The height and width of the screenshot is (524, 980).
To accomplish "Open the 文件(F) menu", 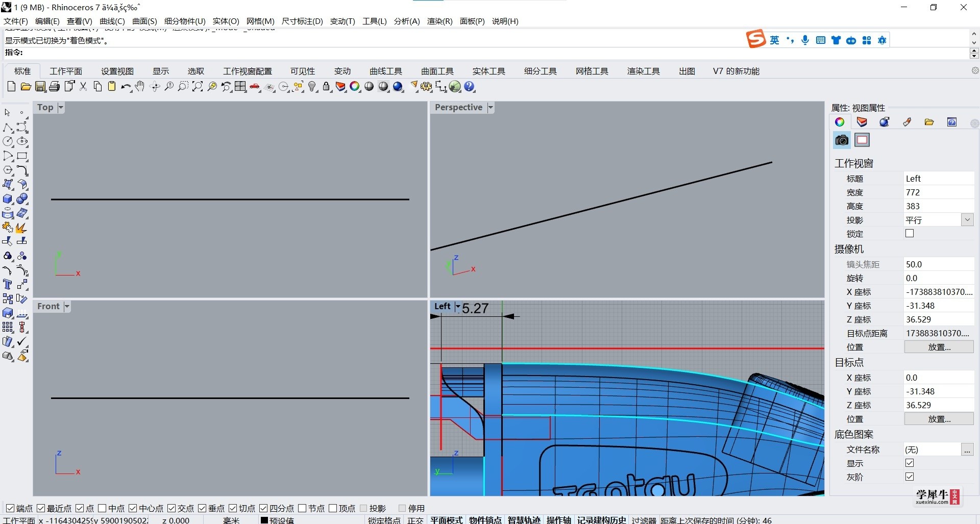I will coord(16,21).
